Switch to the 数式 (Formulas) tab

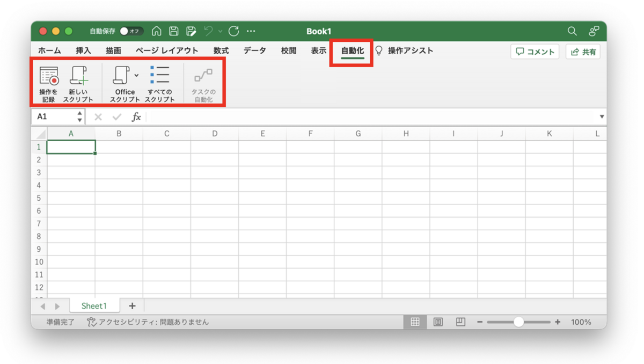[x=221, y=50]
